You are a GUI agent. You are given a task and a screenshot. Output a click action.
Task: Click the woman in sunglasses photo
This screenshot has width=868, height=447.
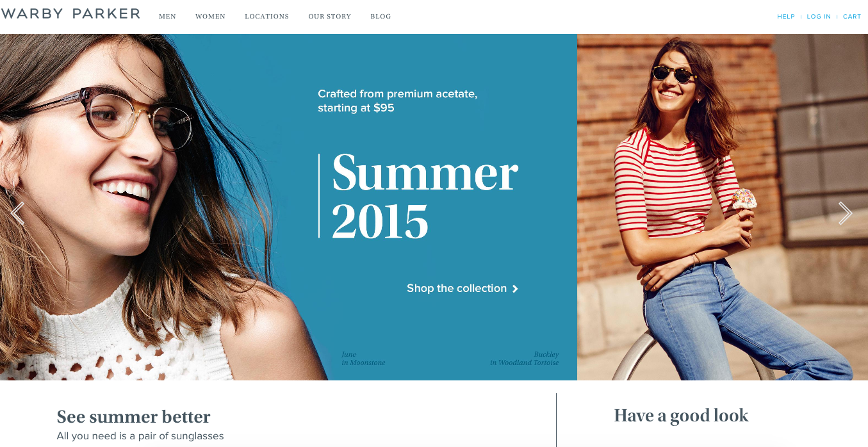723,207
